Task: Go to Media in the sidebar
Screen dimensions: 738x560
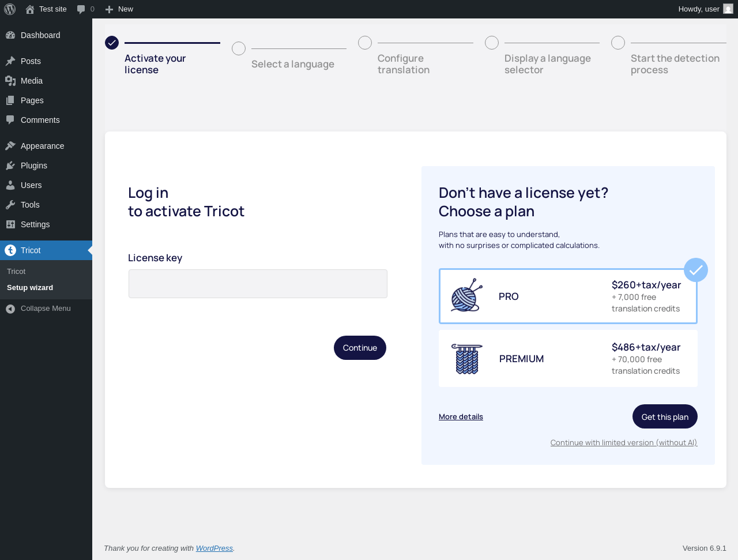Action: pyautogui.click(x=46, y=81)
